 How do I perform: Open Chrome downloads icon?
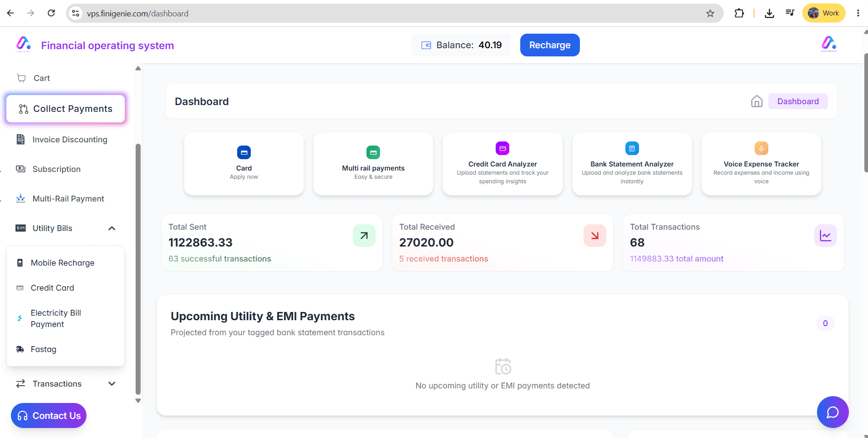(x=769, y=13)
